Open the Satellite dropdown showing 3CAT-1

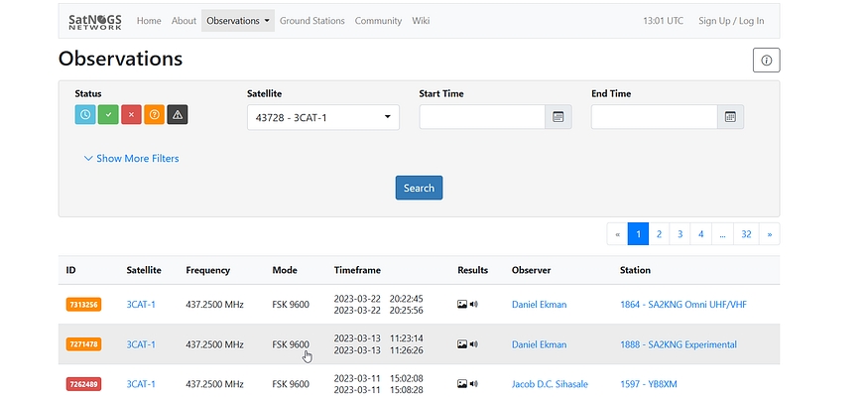click(x=322, y=117)
